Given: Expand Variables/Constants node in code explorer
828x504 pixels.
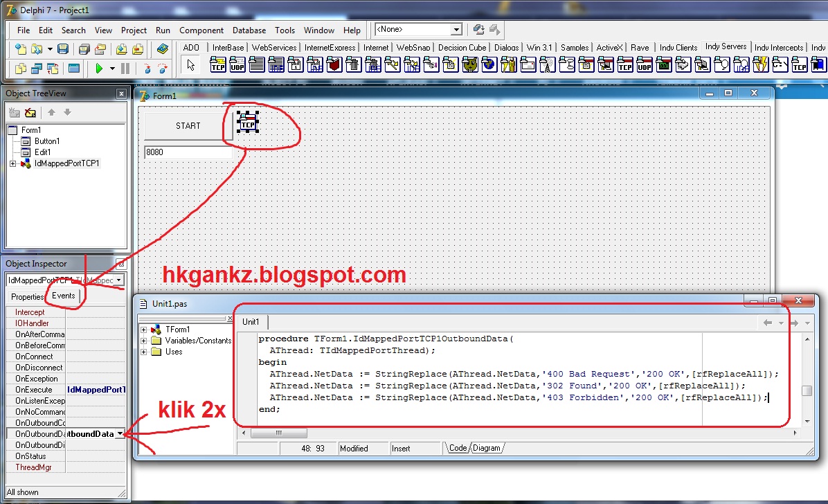Looking at the screenshot, I should 143,341.
